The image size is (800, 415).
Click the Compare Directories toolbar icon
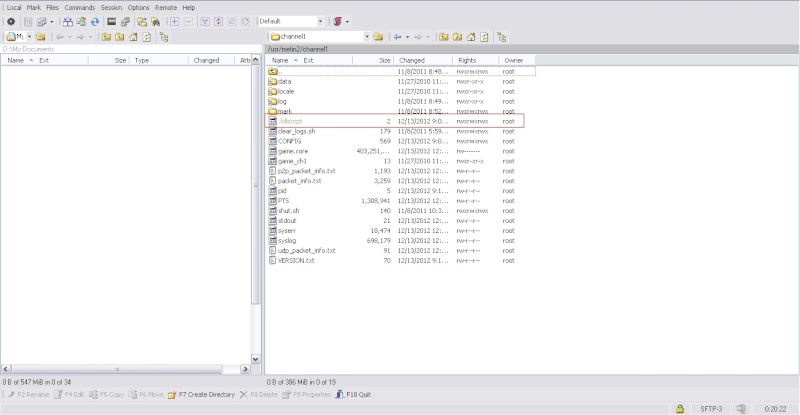(67, 21)
